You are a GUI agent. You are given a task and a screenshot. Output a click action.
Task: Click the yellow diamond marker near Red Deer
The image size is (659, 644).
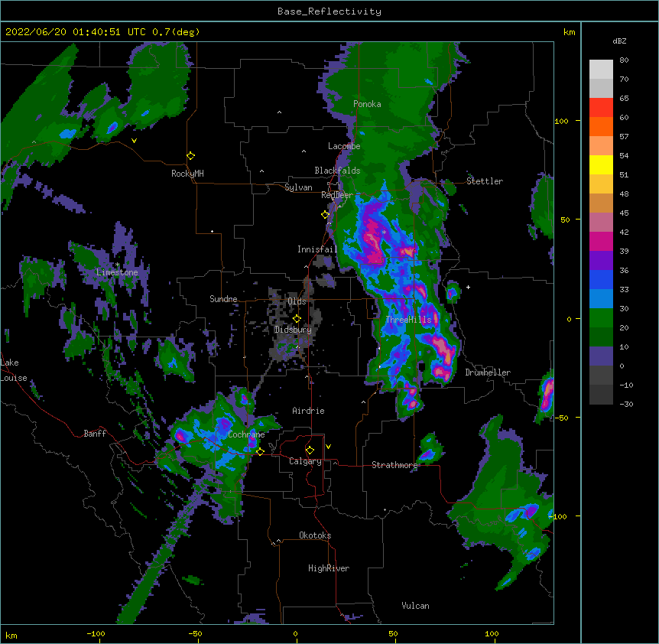(x=325, y=215)
